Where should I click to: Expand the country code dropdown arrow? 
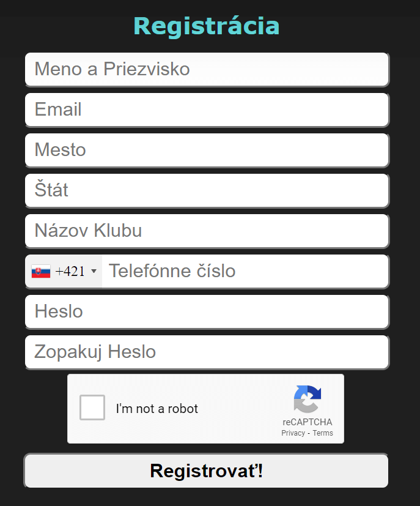[x=94, y=272]
